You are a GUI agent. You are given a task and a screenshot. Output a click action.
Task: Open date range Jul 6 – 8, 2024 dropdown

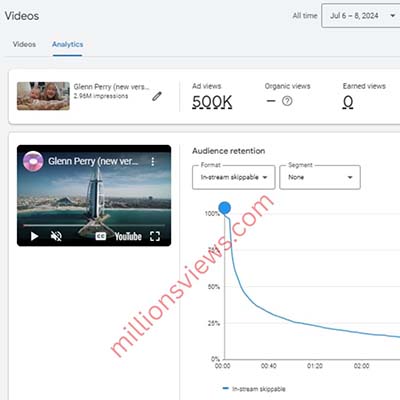pyautogui.click(x=361, y=16)
